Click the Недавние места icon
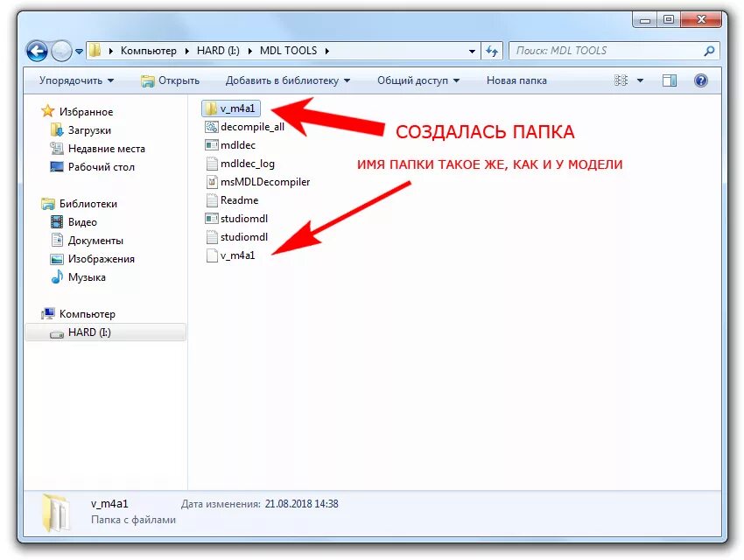744x560 pixels. pyautogui.click(x=57, y=149)
